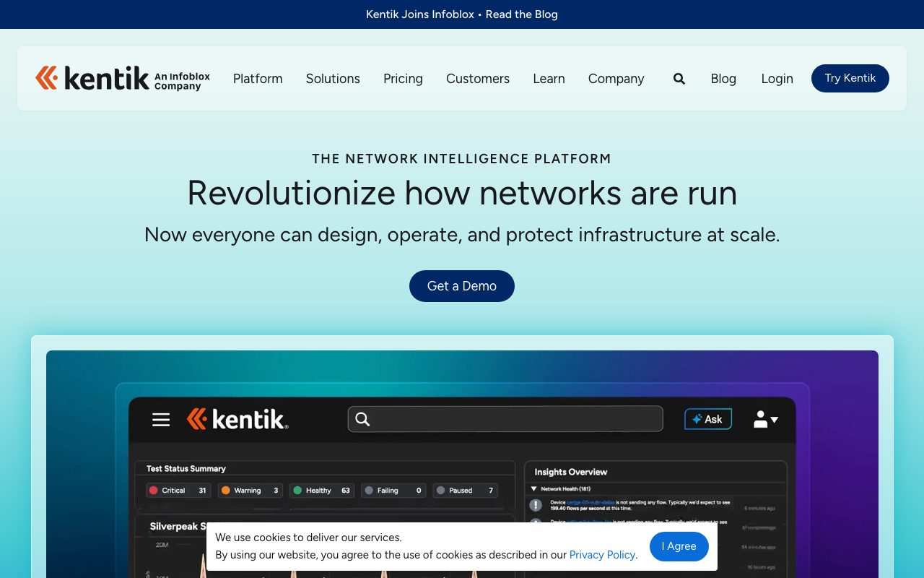924x578 pixels.
Task: Click the 'Insights Overview' panel title
Action: (570, 472)
